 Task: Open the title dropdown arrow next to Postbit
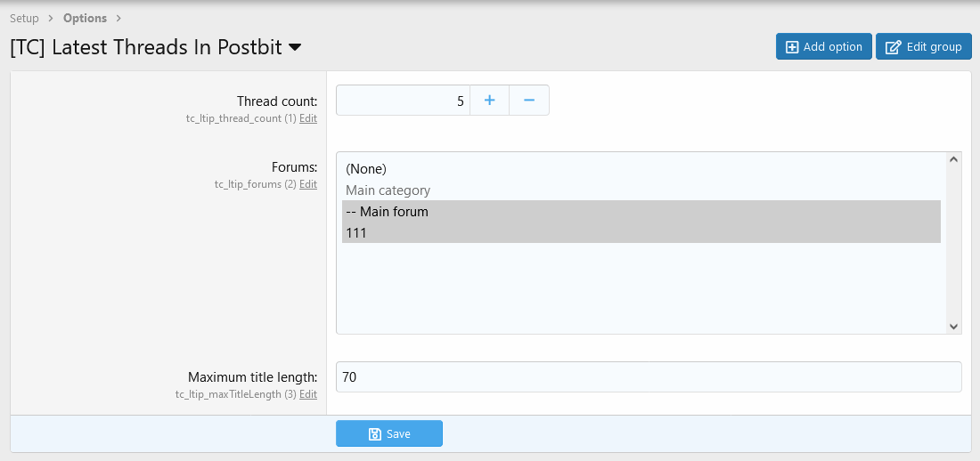(295, 48)
